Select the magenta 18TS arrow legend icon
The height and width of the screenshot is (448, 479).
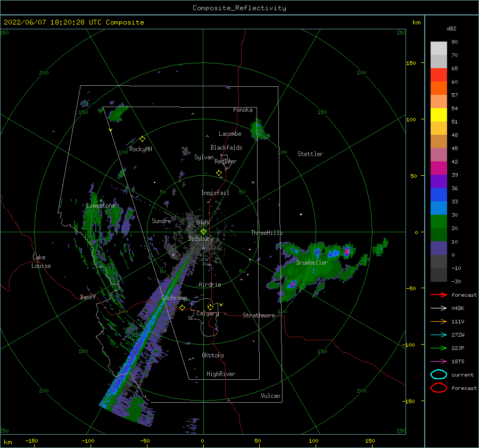(439, 362)
